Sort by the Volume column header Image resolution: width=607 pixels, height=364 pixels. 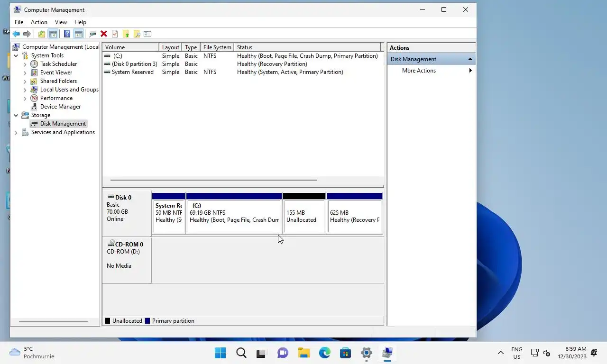click(131, 47)
